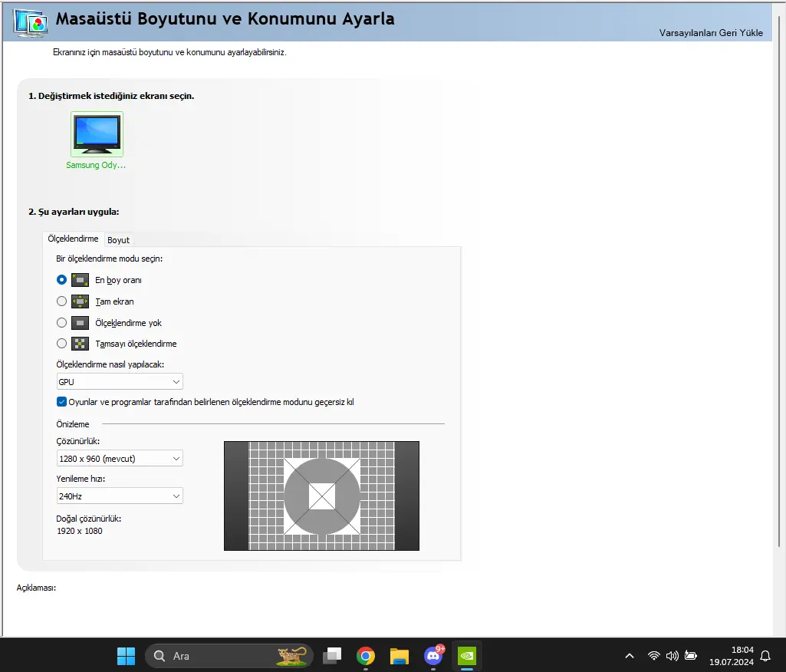Select the En boy oranı radio button
This screenshot has width=786, height=672.
pyautogui.click(x=61, y=280)
